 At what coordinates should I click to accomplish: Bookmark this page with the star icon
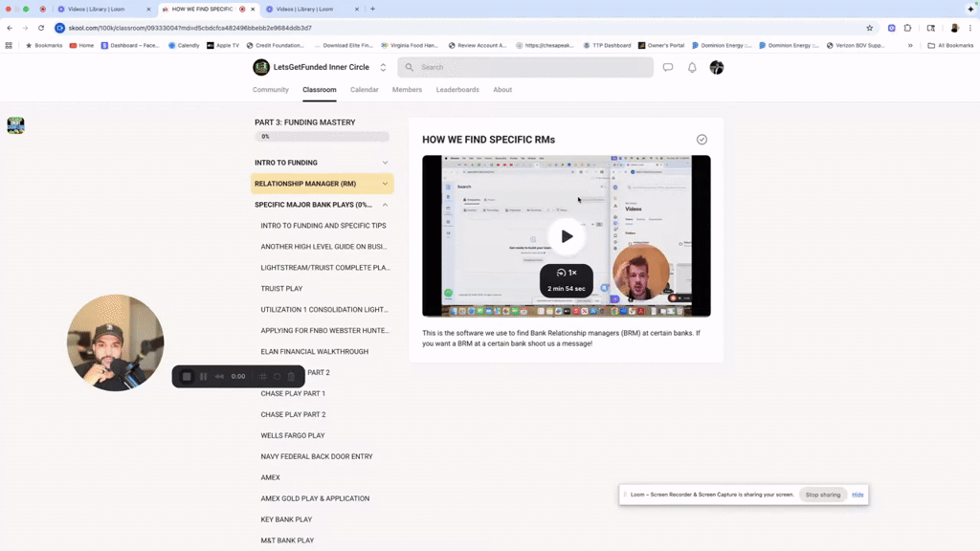[x=869, y=28]
